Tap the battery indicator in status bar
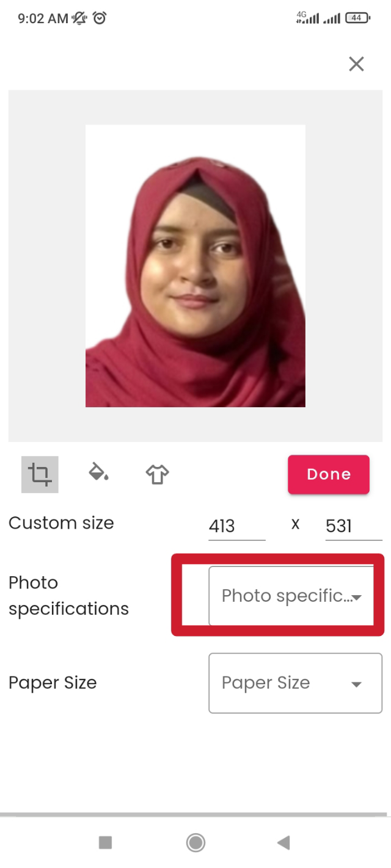This screenshot has width=391, height=868. [x=357, y=18]
